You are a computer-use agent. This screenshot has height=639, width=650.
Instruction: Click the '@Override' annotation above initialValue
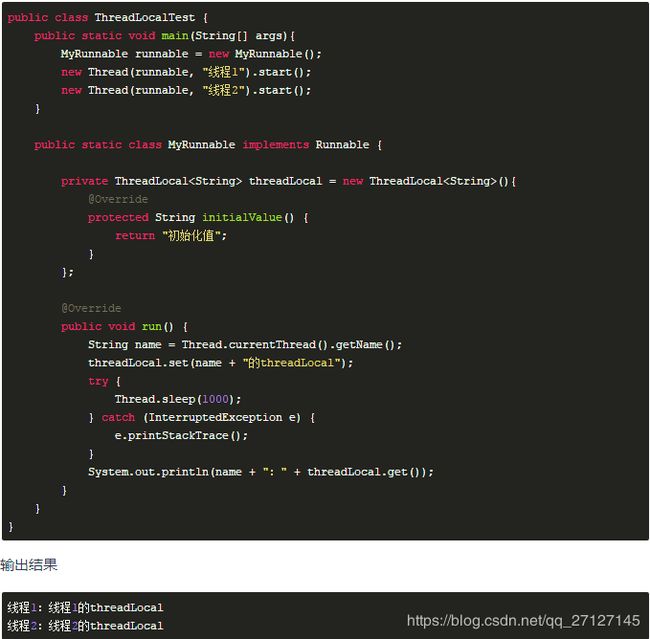tap(118, 199)
